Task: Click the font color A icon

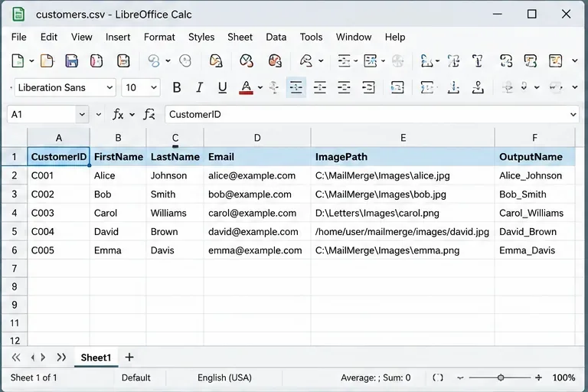Action: click(246, 87)
